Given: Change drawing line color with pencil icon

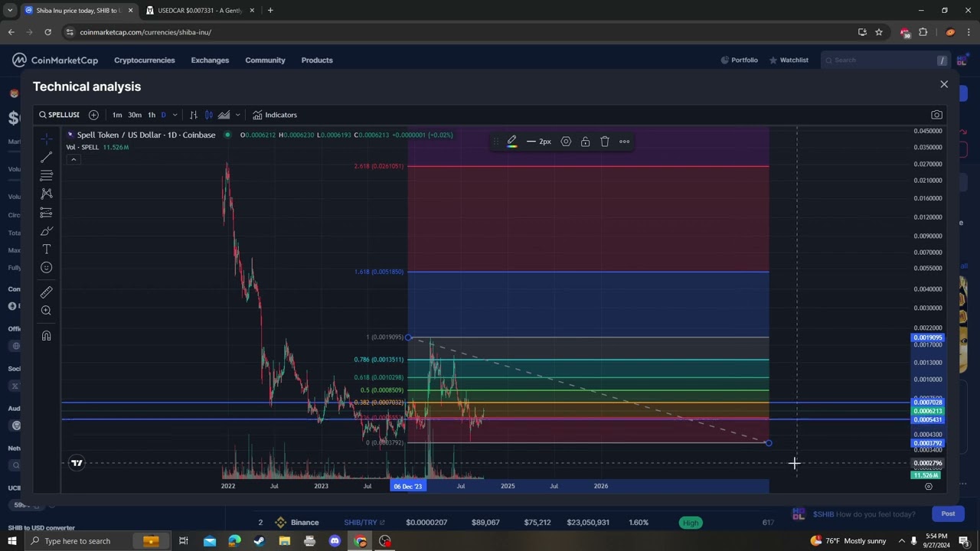Looking at the screenshot, I should (512, 142).
